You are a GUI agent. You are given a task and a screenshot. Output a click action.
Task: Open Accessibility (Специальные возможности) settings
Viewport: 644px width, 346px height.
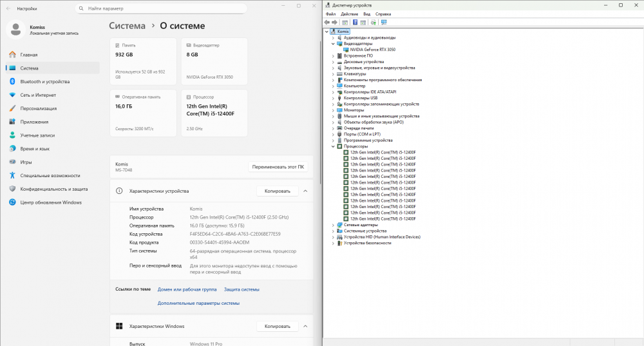(x=50, y=175)
